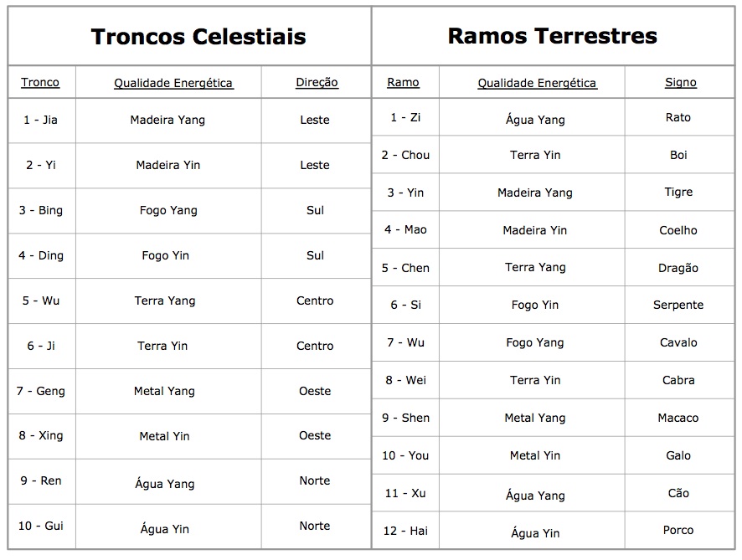Select the '1 - Jia' cell

point(40,120)
